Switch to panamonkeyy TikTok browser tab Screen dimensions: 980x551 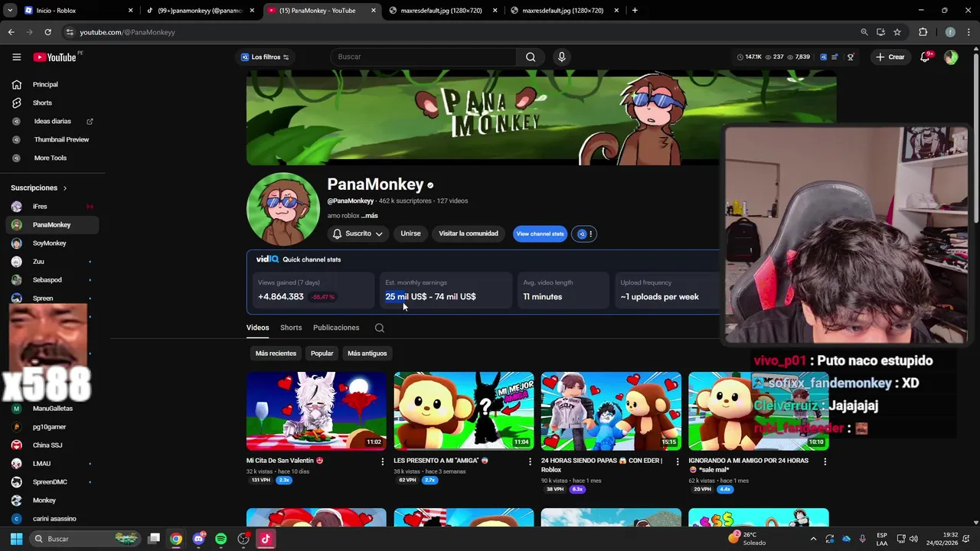[201, 11]
